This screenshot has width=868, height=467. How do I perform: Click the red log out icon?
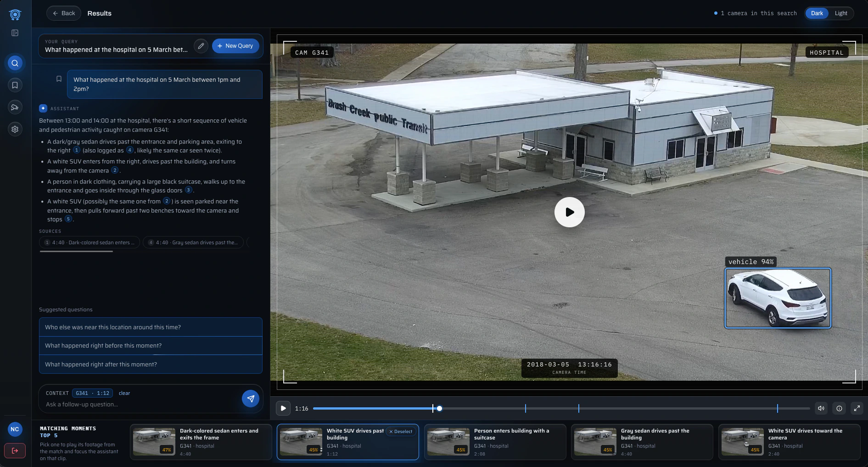[15, 451]
